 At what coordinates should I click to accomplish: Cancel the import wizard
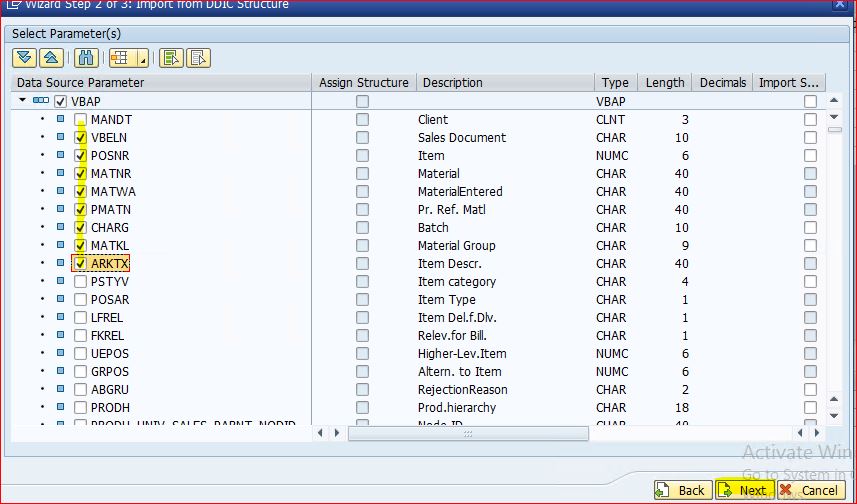coord(809,490)
